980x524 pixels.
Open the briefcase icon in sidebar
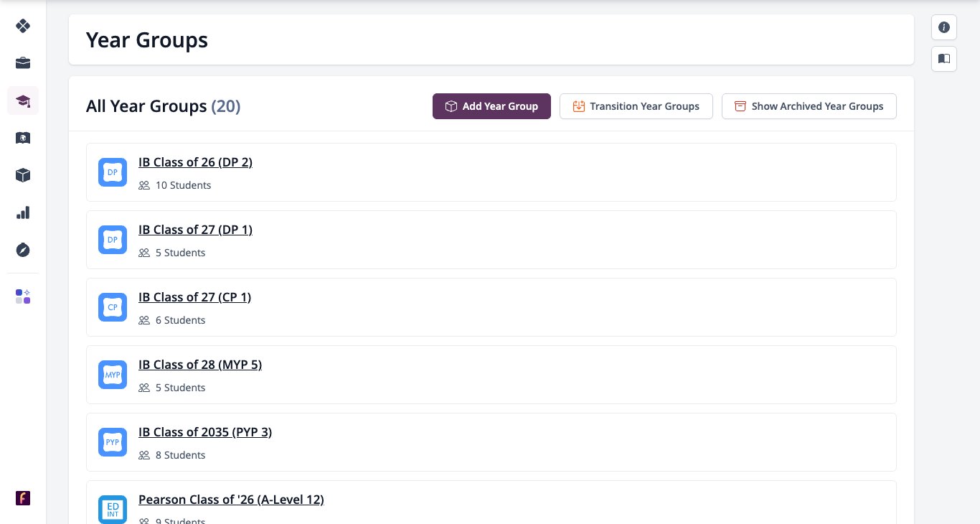(23, 63)
